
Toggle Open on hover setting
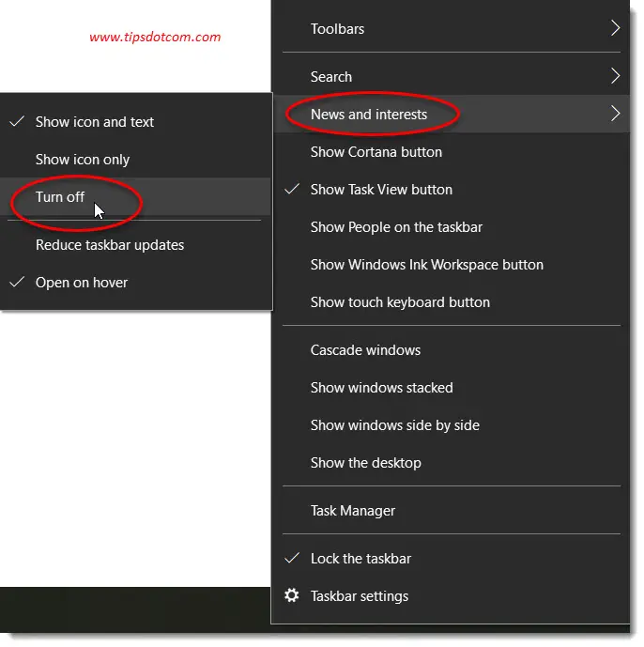(81, 283)
